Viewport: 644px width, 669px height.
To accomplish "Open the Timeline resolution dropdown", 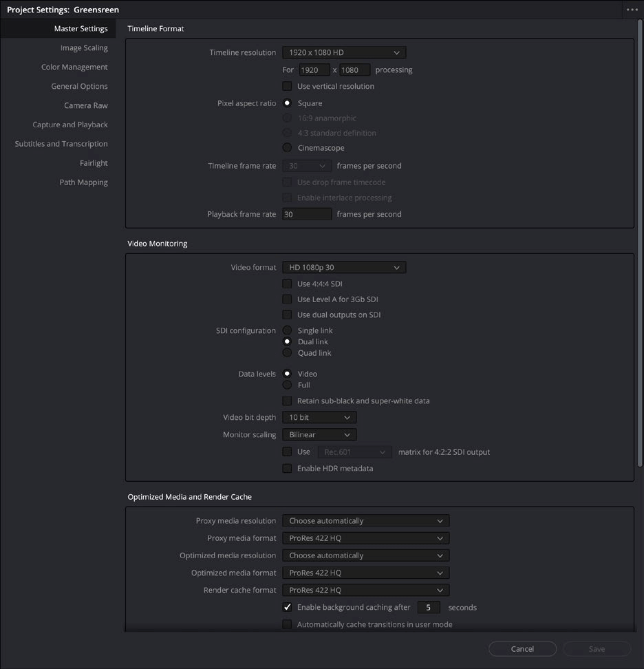I will pos(343,52).
